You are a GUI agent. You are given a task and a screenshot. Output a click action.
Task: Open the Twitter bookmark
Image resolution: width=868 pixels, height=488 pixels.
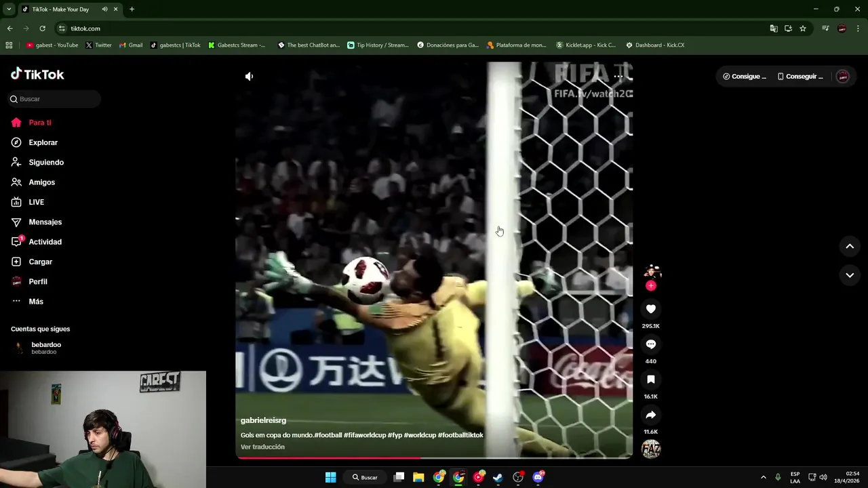pyautogui.click(x=99, y=45)
